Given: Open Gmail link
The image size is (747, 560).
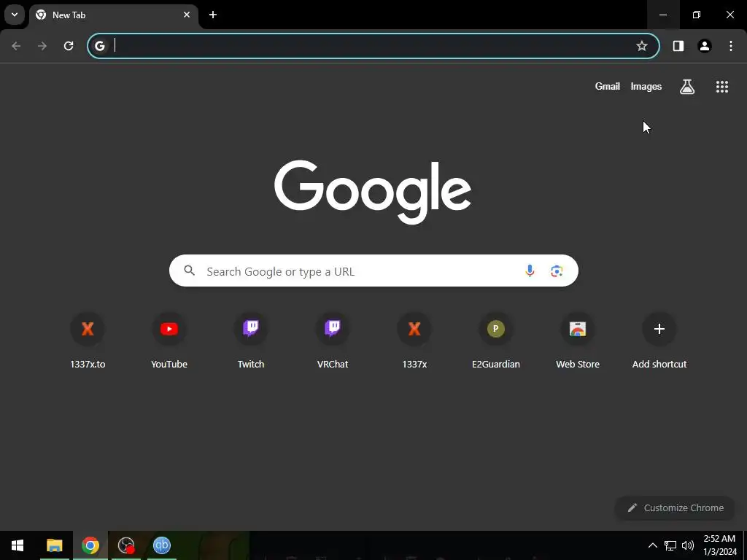Looking at the screenshot, I should click(608, 86).
